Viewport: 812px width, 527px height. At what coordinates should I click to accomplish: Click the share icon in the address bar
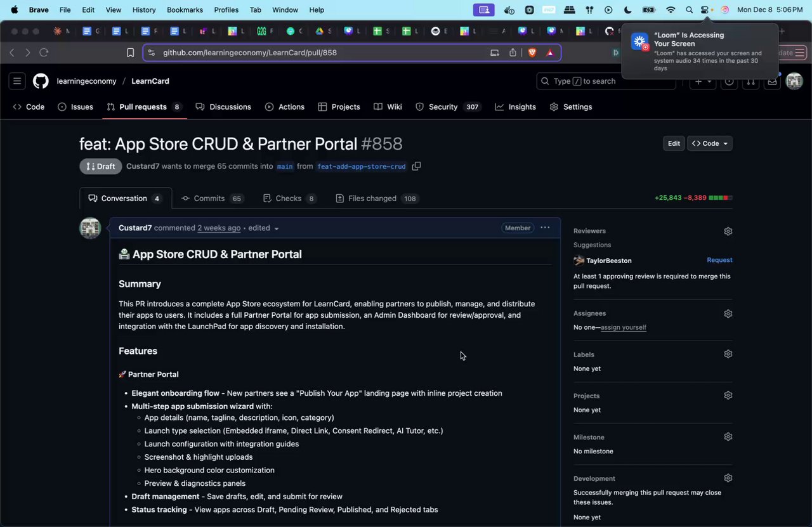tap(513, 53)
